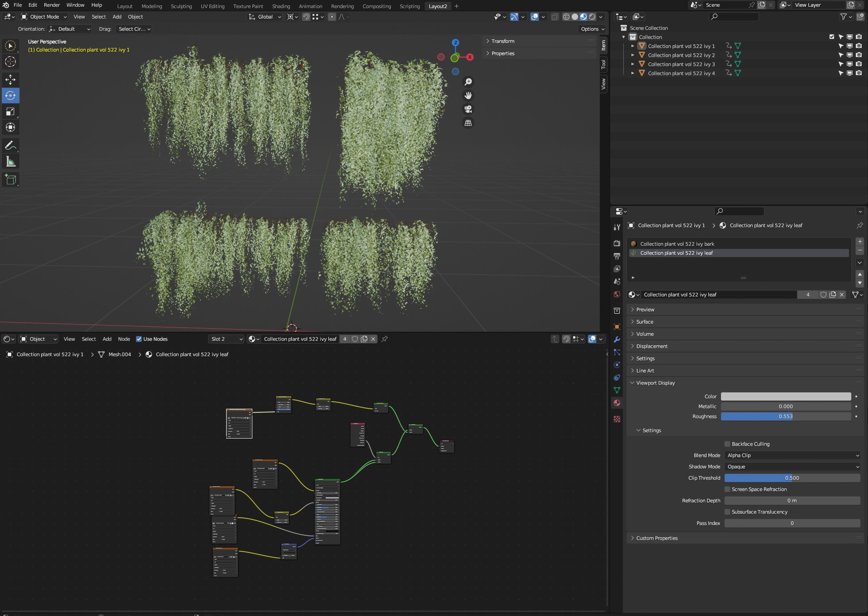Open the Render properties tab
This screenshot has width=868, height=616.
point(617,243)
